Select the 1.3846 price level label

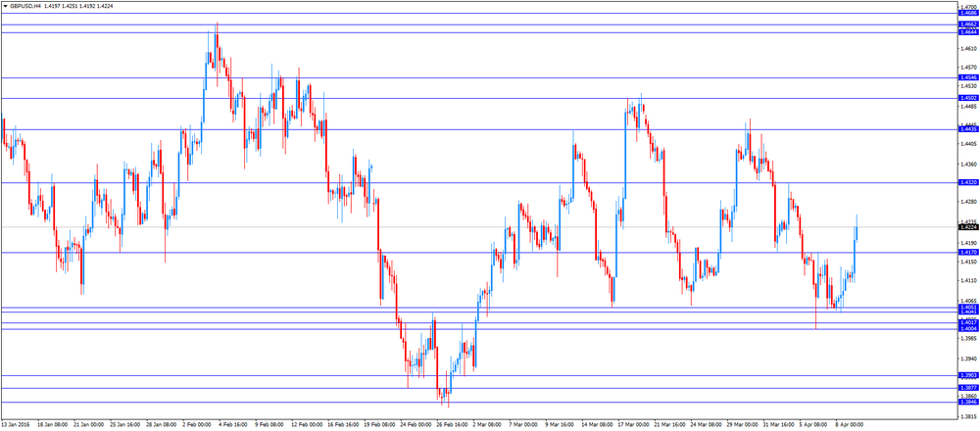click(968, 402)
